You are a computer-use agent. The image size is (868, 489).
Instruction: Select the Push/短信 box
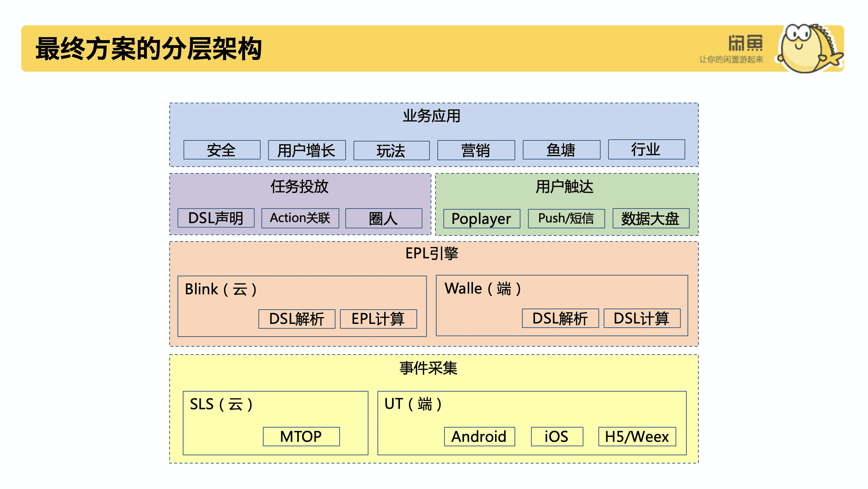[x=566, y=219]
